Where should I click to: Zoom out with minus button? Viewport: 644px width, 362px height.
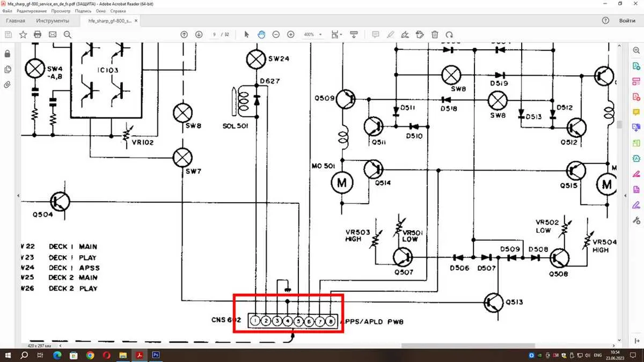pyautogui.click(x=276, y=34)
